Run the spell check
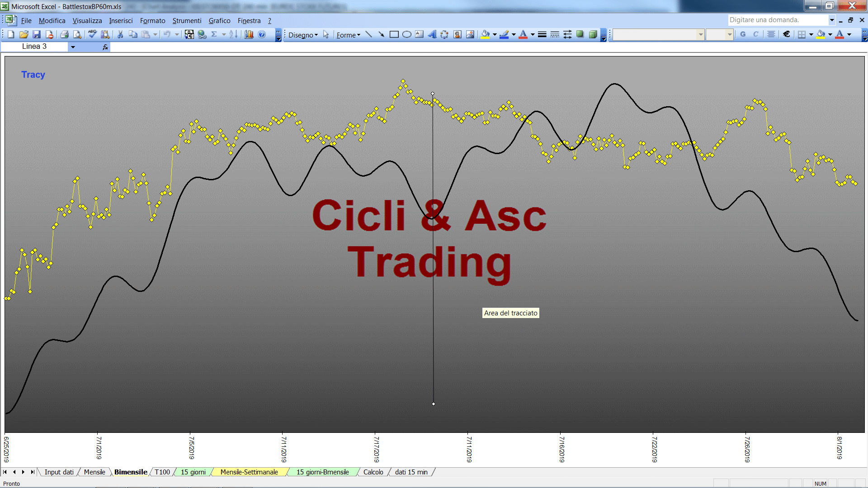The image size is (868, 488). [x=92, y=35]
